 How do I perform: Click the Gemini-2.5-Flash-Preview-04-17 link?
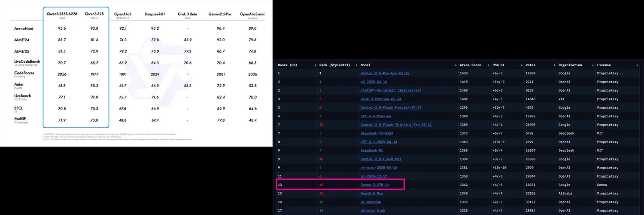point(391,107)
